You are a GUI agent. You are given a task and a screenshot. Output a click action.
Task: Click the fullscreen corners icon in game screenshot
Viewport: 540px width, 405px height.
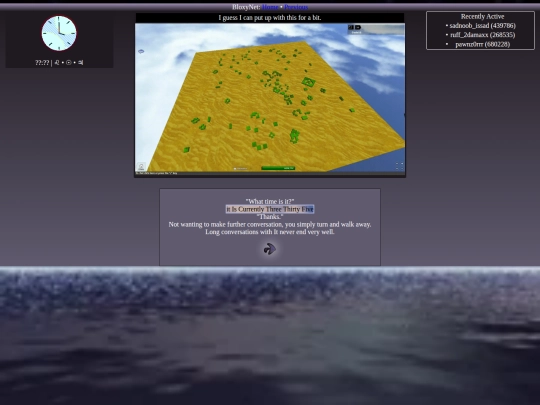399,166
